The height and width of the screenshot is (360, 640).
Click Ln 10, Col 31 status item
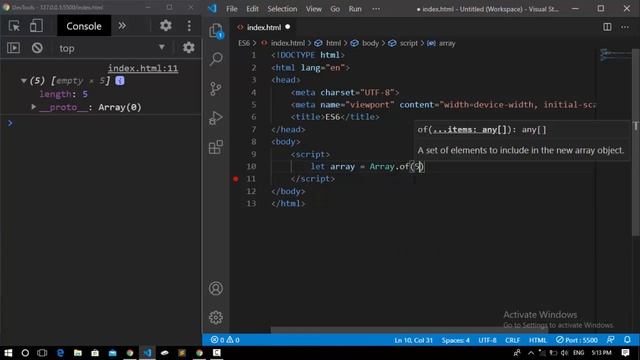pos(413,340)
